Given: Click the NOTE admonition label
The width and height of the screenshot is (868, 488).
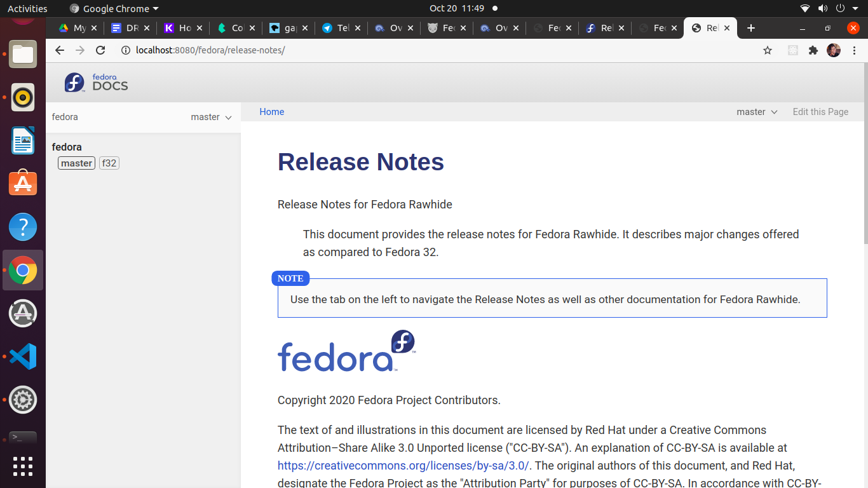Looking at the screenshot, I should point(290,278).
